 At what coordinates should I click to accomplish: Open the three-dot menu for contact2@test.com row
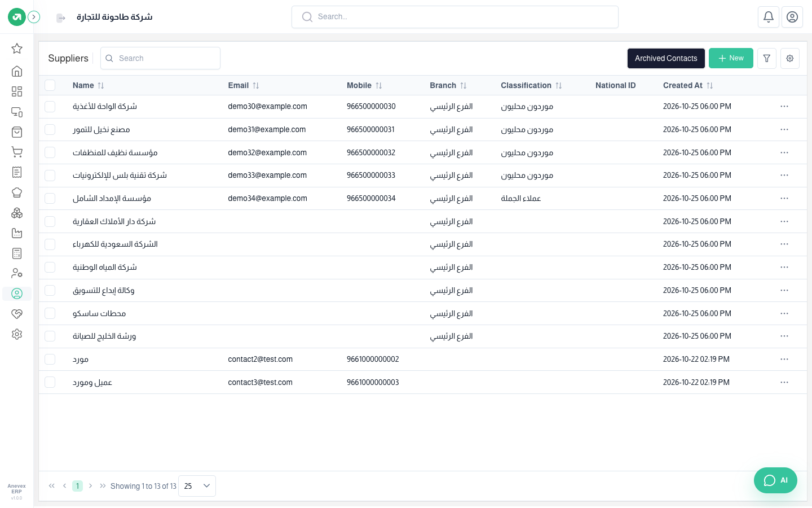784,359
